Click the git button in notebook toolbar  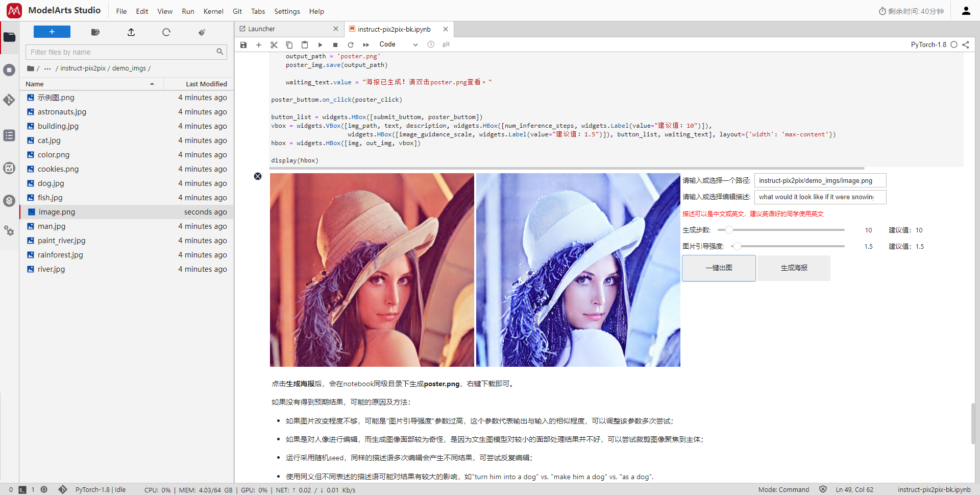point(446,44)
